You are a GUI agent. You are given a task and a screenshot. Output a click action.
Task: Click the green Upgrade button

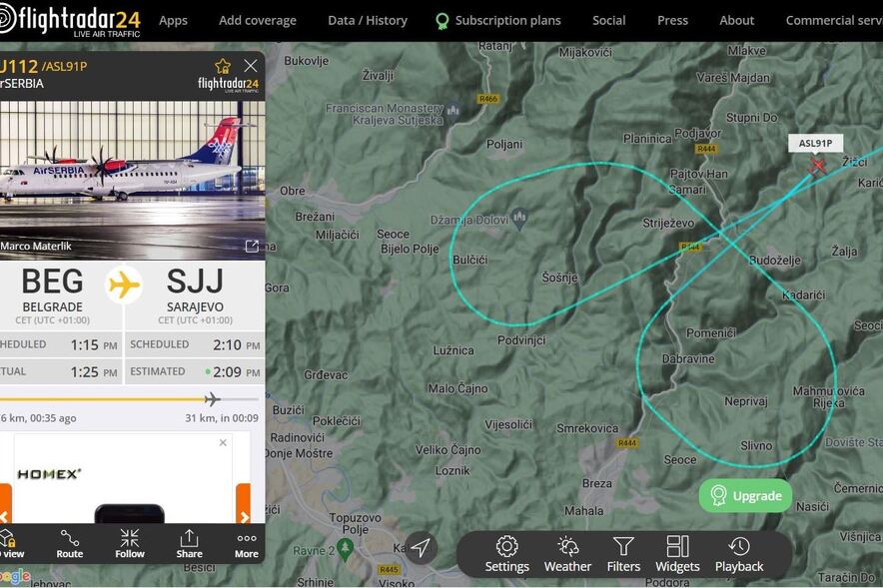(x=745, y=495)
